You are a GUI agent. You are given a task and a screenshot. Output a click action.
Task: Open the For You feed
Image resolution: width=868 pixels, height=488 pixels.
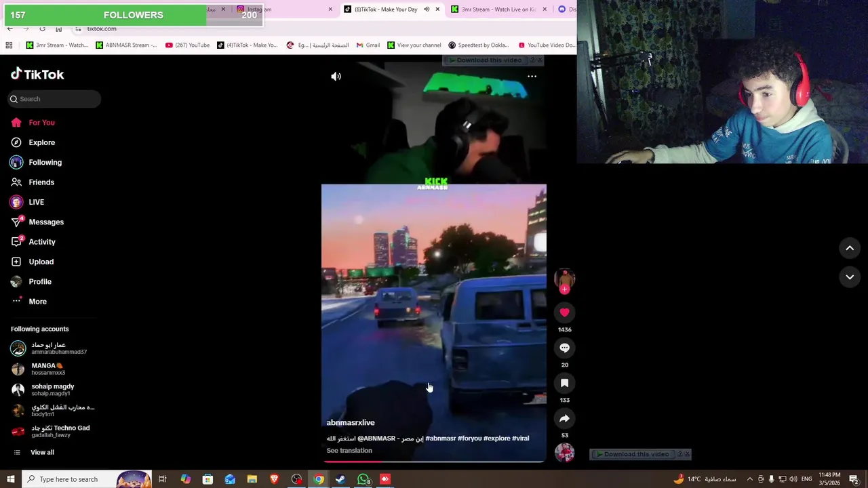(x=33, y=123)
